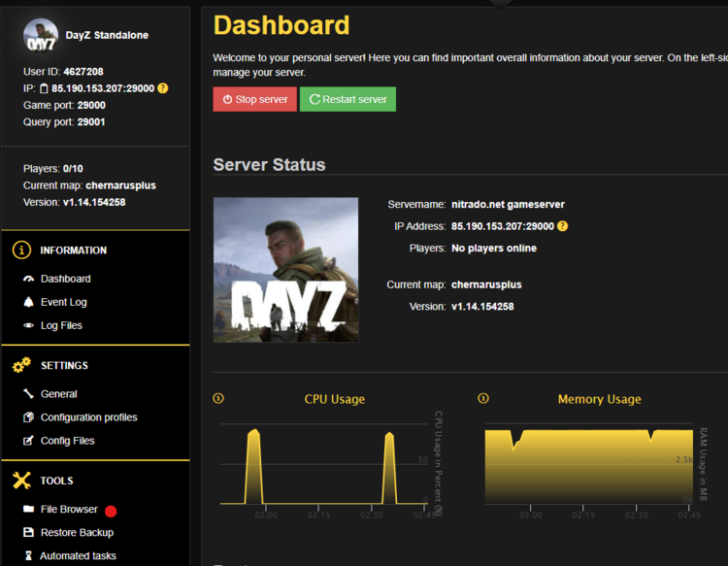Click the Automated tasks hourglass icon

tap(29, 555)
